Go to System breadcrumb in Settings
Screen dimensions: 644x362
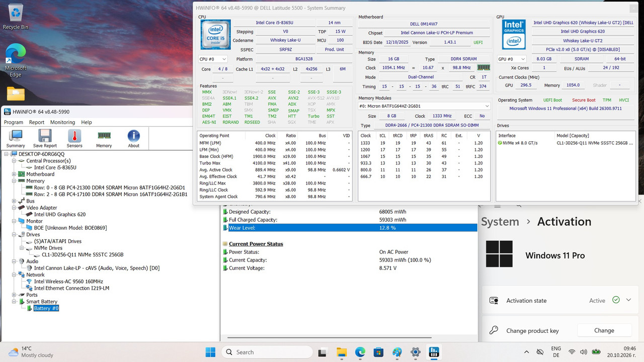[500, 222]
